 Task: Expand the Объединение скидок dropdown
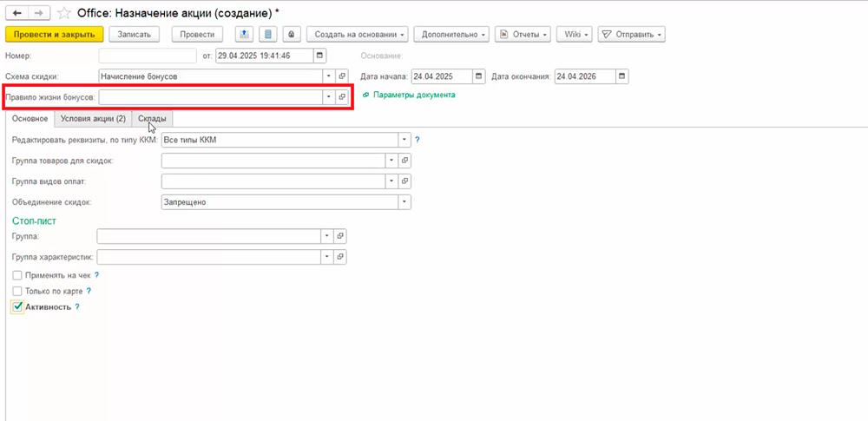(x=404, y=201)
